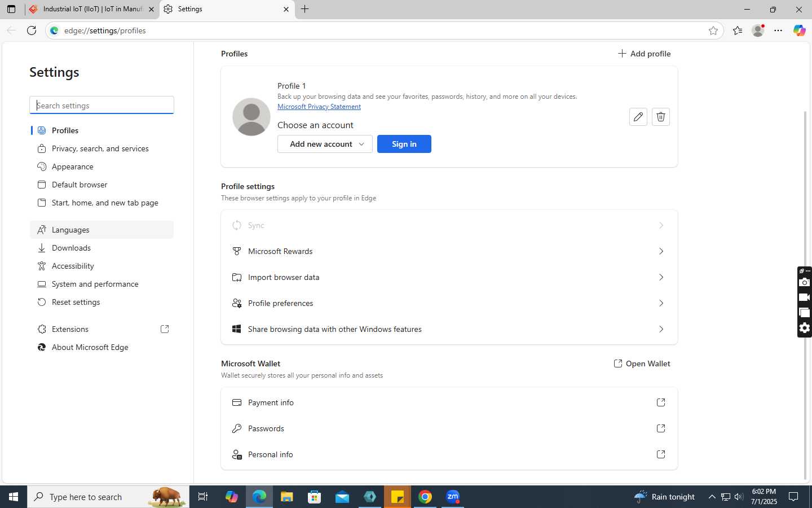Click the gallery icon on side panel
The image size is (812, 508).
click(805, 313)
